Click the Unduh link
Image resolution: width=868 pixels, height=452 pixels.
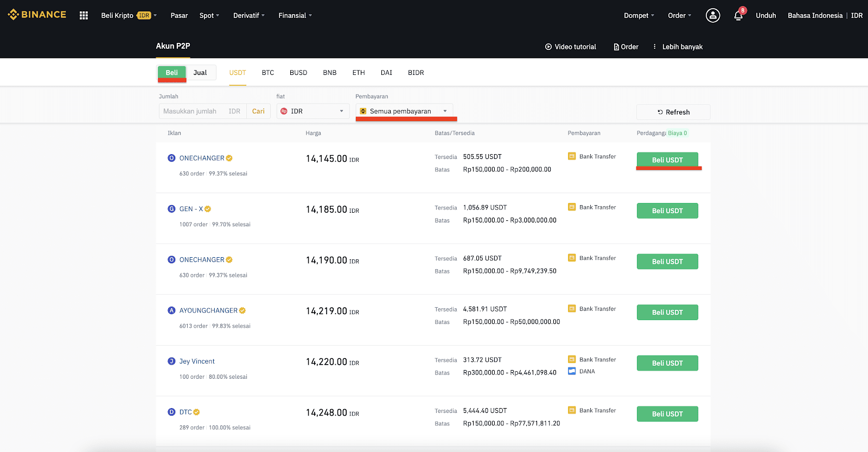tap(766, 15)
